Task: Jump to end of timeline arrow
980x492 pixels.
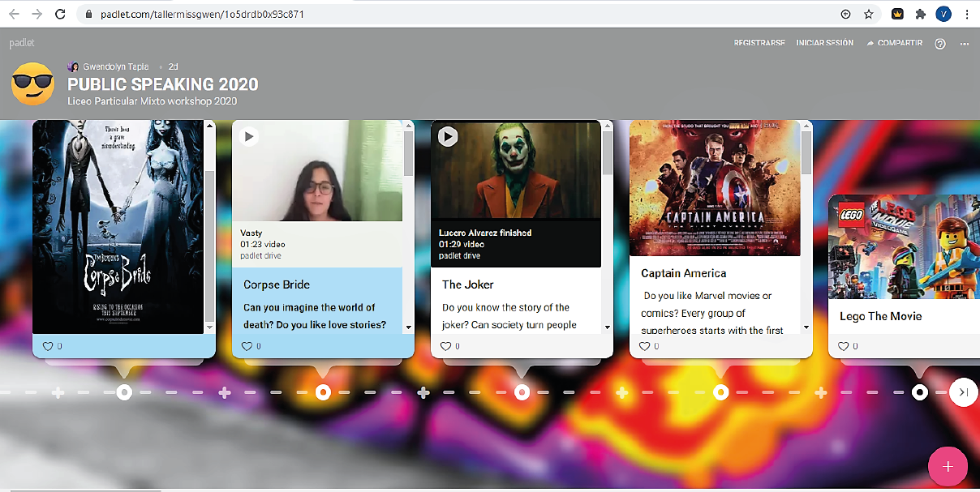Action: point(964,392)
